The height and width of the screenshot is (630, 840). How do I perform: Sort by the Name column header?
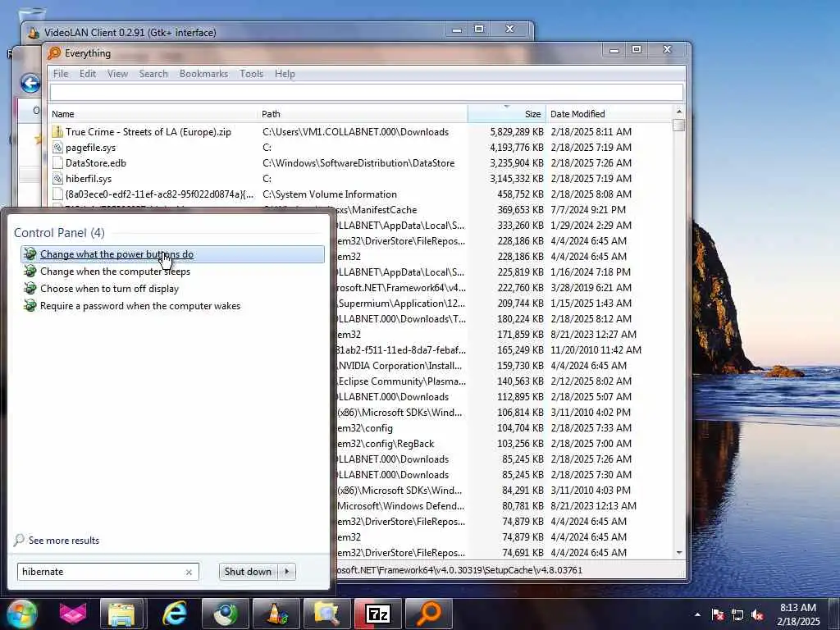click(x=153, y=114)
